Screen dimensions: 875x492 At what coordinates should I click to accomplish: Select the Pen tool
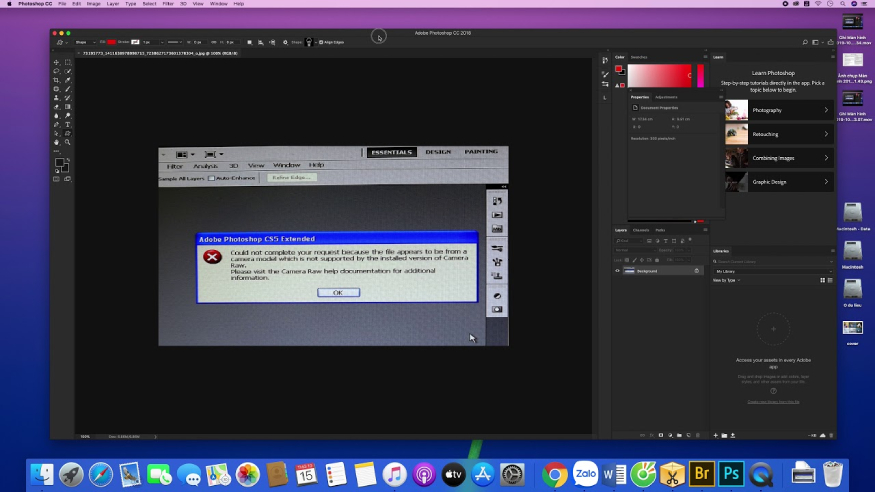click(x=56, y=125)
